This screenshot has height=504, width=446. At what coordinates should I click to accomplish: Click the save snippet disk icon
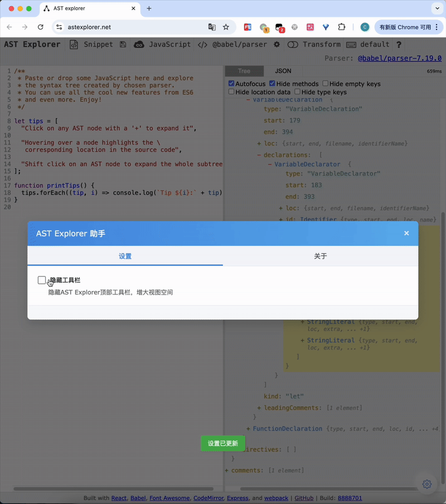click(x=122, y=44)
